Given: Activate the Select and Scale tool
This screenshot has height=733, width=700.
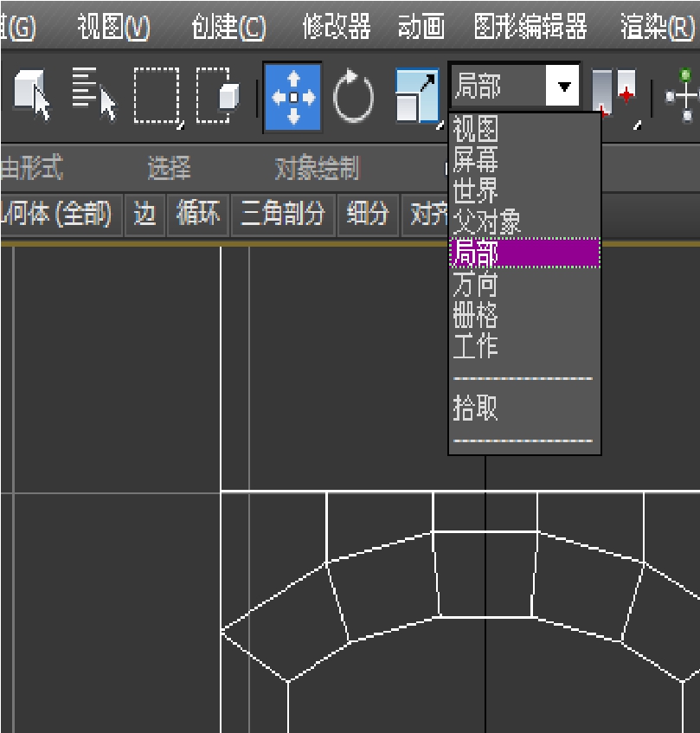Looking at the screenshot, I should [x=418, y=97].
